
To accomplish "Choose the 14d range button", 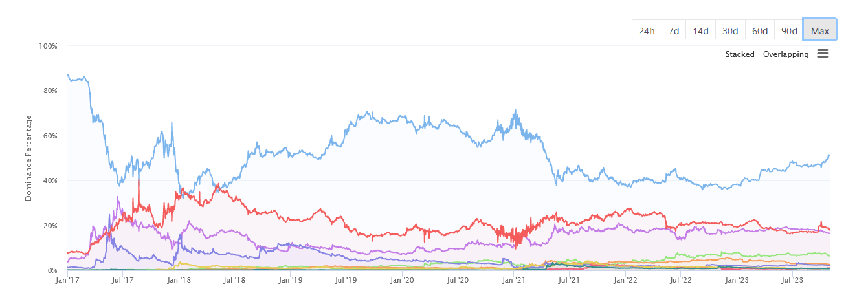I will tap(700, 30).
